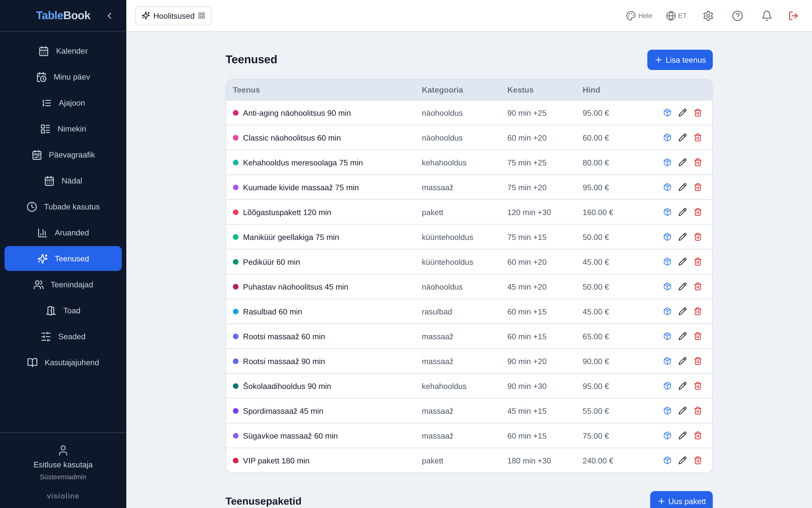Select Šokolaadihooldus 90 min service name
This screenshot has height=508, width=812.
pos(287,386)
